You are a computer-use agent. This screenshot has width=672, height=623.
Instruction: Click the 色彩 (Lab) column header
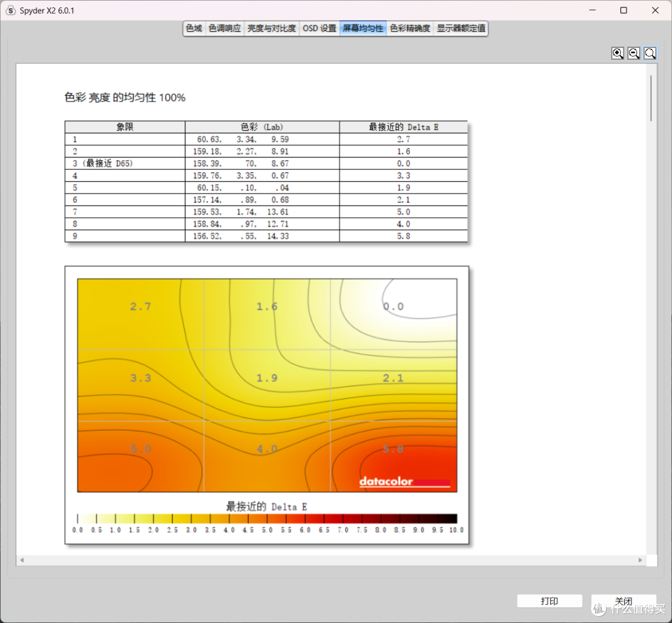coord(263,127)
